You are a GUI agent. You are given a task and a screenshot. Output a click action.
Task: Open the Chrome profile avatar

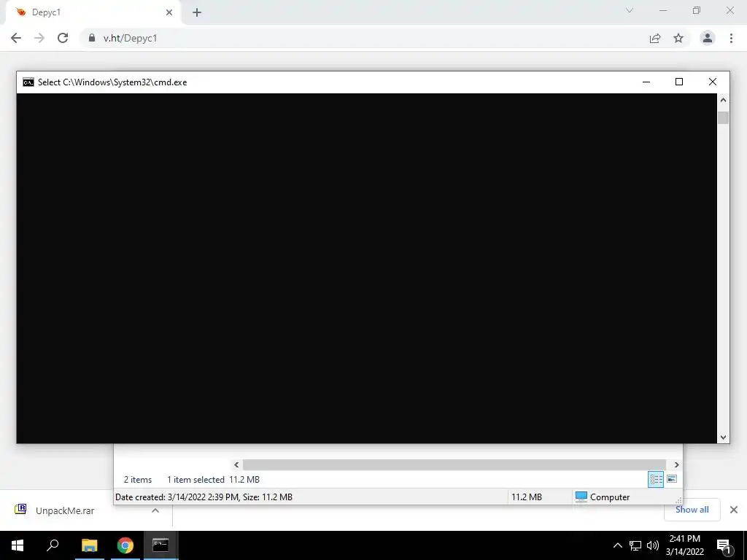[708, 38]
